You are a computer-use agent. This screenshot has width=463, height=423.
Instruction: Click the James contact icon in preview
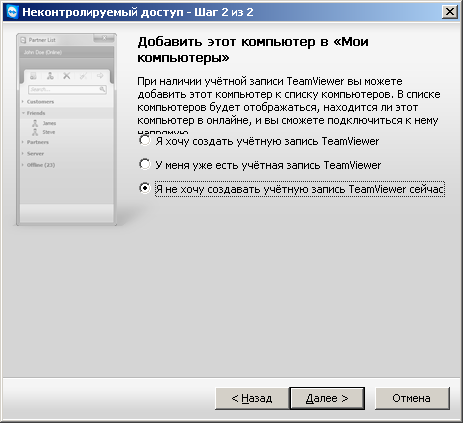(35, 123)
